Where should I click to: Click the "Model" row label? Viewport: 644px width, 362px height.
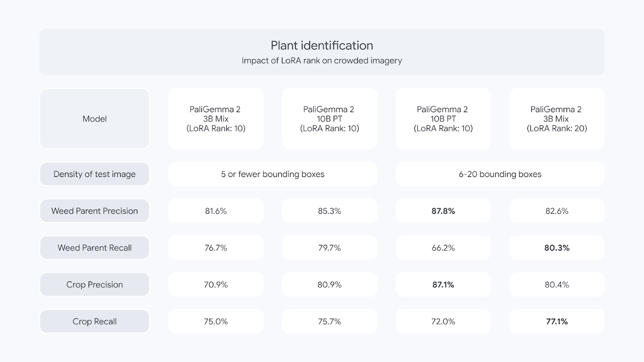(94, 118)
